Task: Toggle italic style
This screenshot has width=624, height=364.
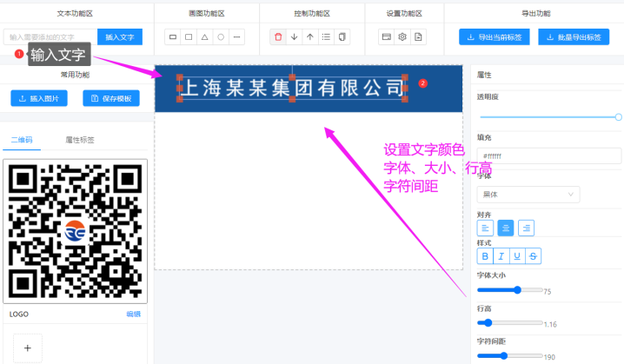Action: click(501, 256)
